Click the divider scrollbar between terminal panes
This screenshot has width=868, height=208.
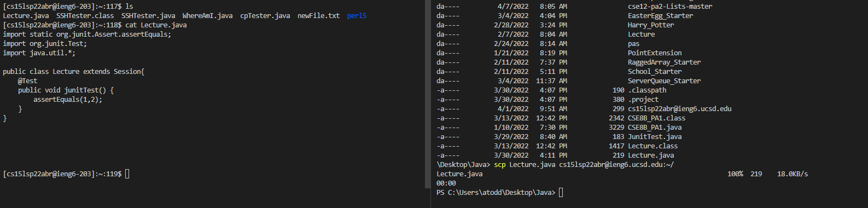(427, 94)
